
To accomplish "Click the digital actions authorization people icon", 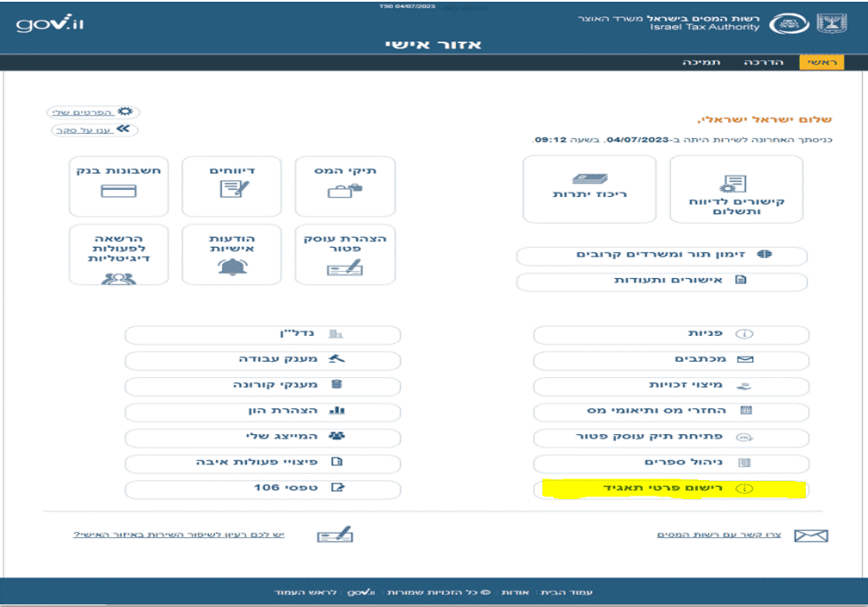I will 118,278.
